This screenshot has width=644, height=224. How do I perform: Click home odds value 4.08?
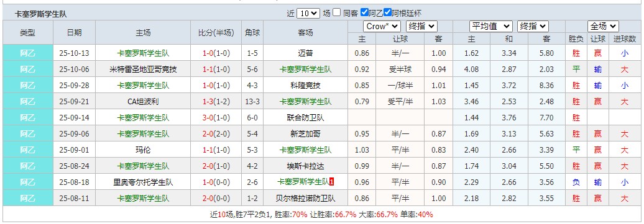471,69
